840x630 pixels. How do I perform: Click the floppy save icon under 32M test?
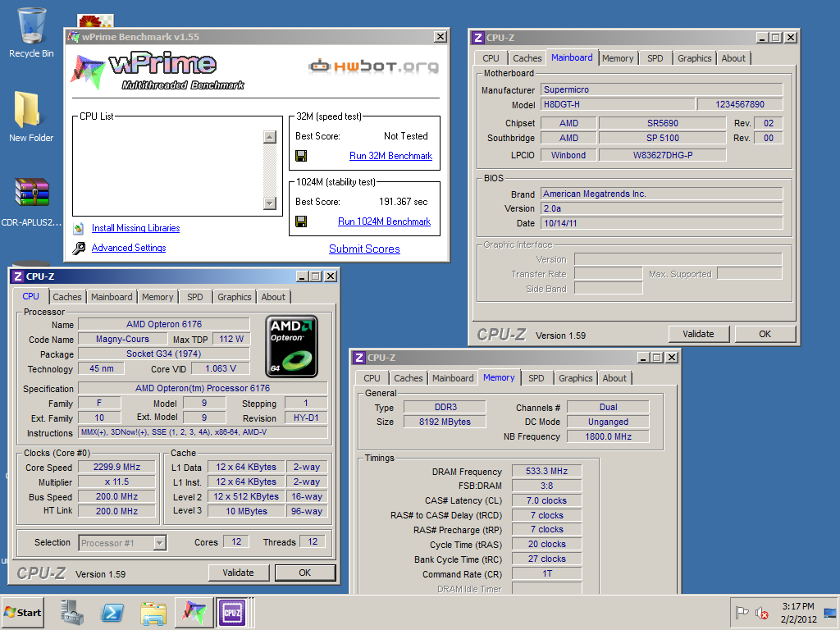click(x=301, y=156)
